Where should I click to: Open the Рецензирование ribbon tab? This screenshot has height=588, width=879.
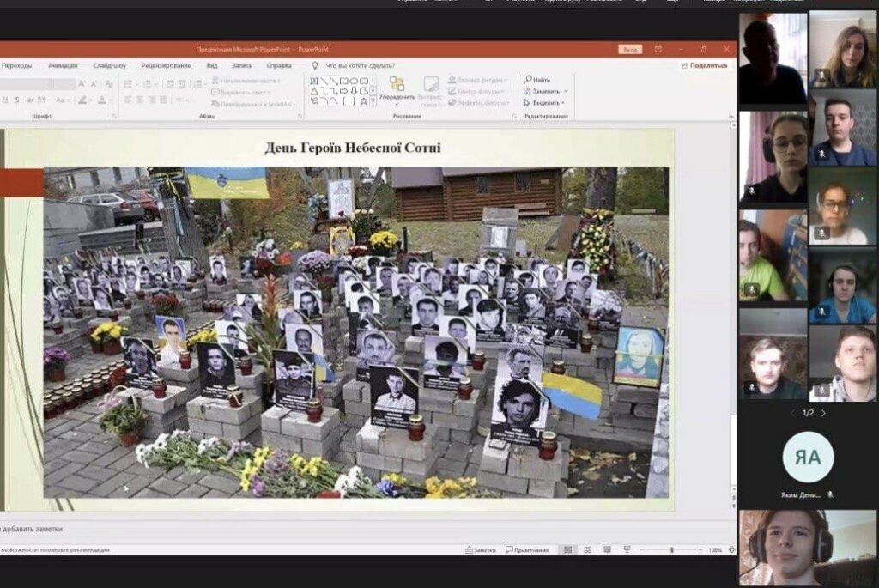pos(166,65)
